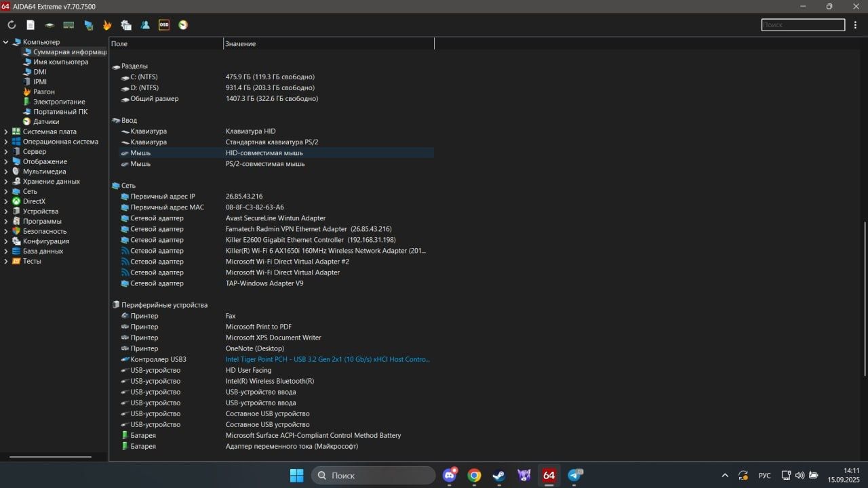This screenshot has width=868, height=488.
Task: Select IPMI tree item
Action: pos(40,82)
